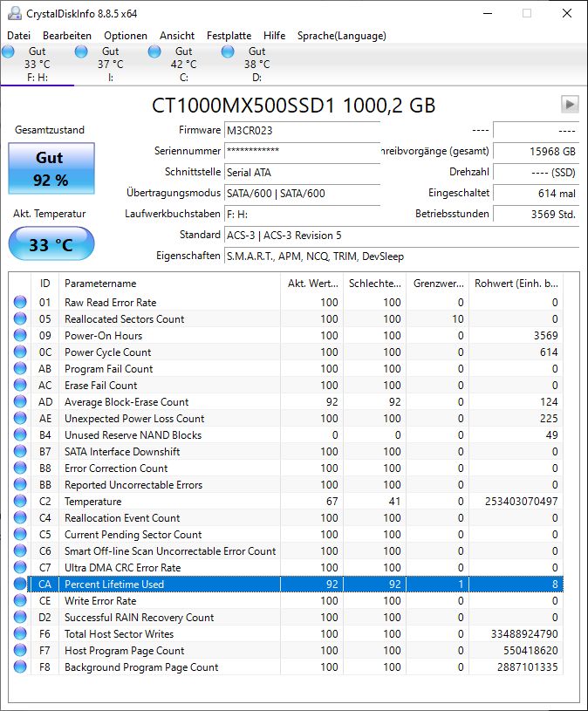Click the Total Host Sector Writes raw value 33488924790

coord(524,634)
